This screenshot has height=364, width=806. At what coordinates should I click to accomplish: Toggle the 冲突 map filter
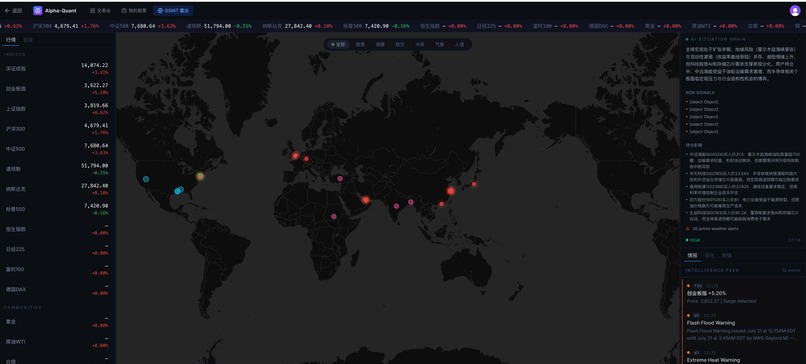419,45
